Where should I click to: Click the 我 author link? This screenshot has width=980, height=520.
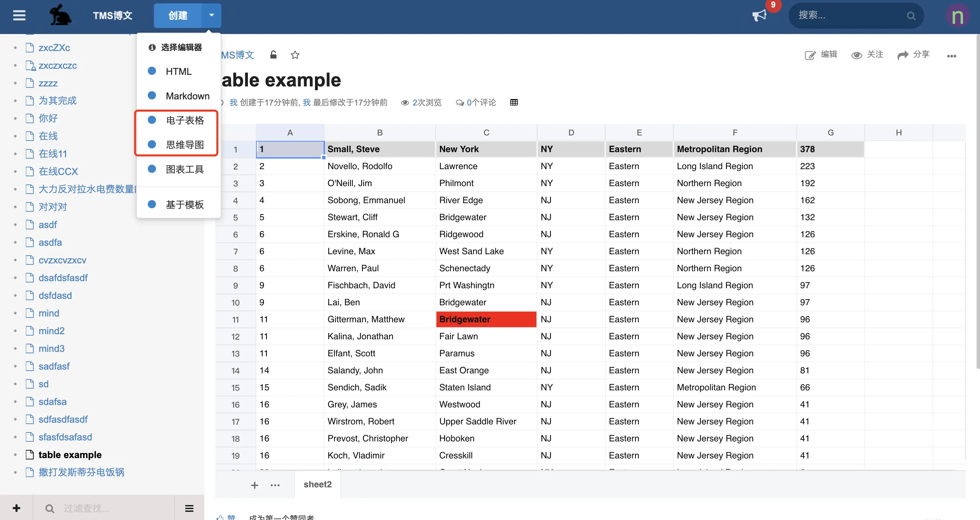tap(233, 103)
